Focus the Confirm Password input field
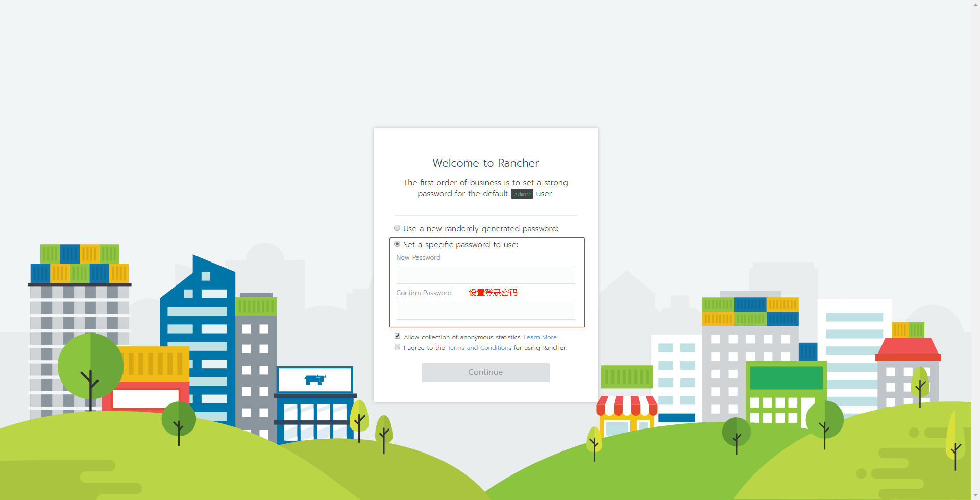Viewport: 980px width, 500px height. pos(486,310)
